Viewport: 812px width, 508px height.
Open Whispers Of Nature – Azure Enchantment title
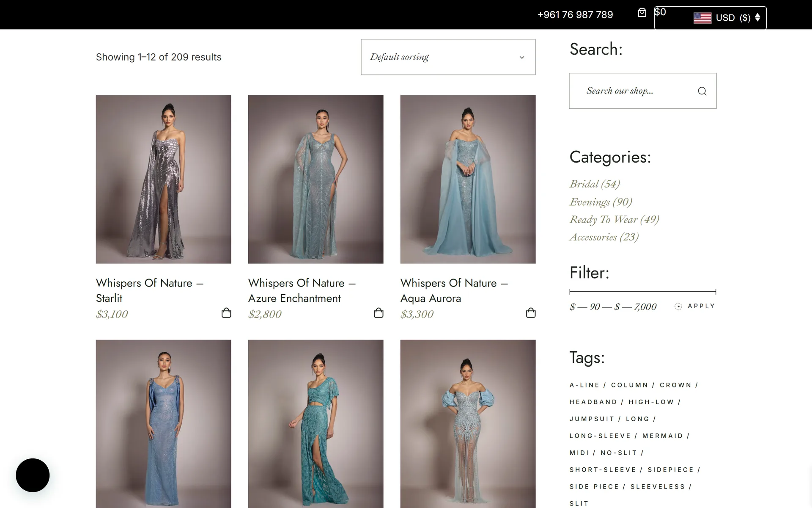click(x=302, y=290)
